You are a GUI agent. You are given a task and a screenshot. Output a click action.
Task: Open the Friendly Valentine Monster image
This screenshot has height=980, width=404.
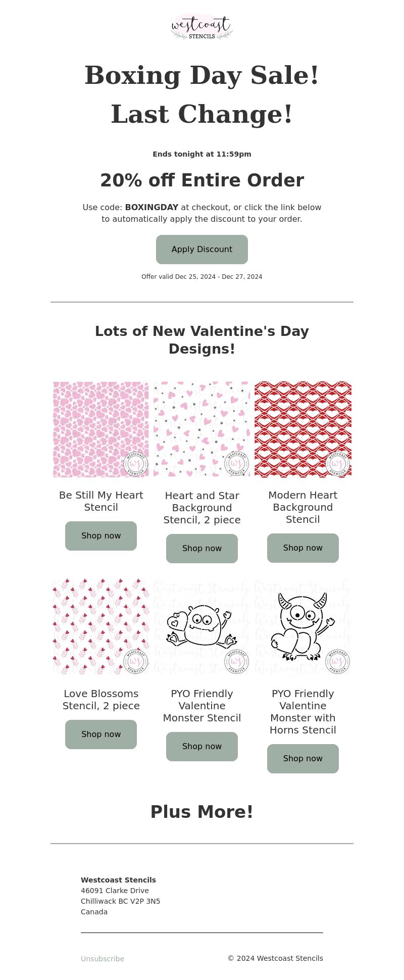tap(202, 627)
